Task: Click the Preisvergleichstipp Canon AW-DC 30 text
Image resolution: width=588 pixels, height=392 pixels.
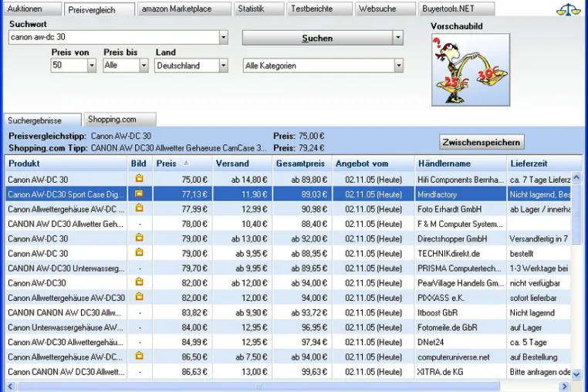Action: 120,136
